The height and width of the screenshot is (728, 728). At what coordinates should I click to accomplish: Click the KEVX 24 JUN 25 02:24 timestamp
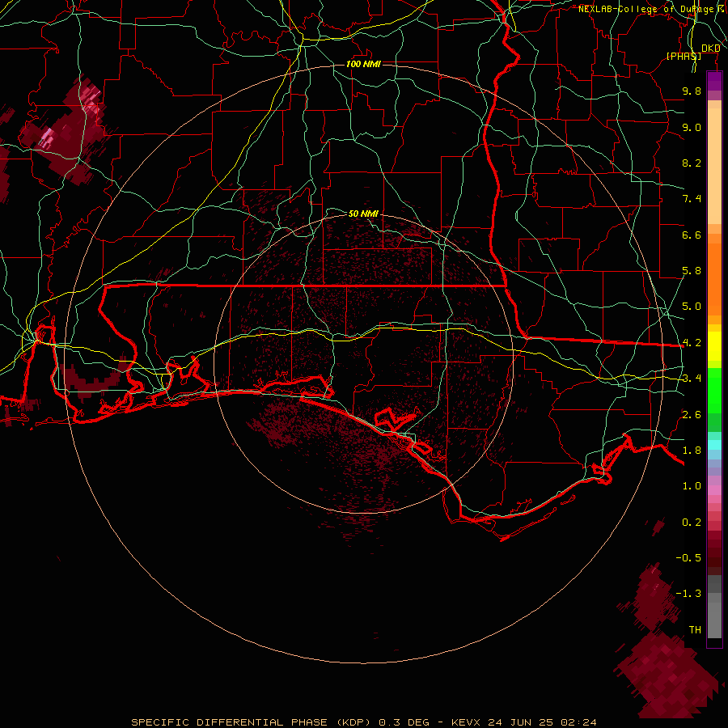coord(524,722)
